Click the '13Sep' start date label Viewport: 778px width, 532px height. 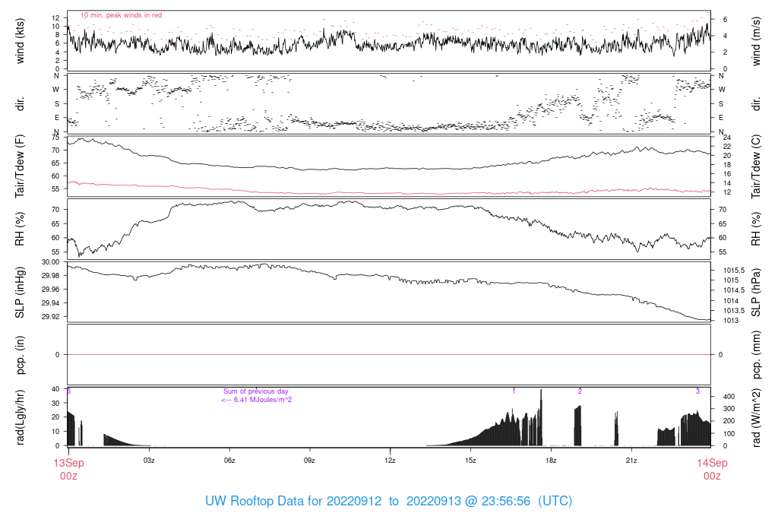tap(68, 463)
